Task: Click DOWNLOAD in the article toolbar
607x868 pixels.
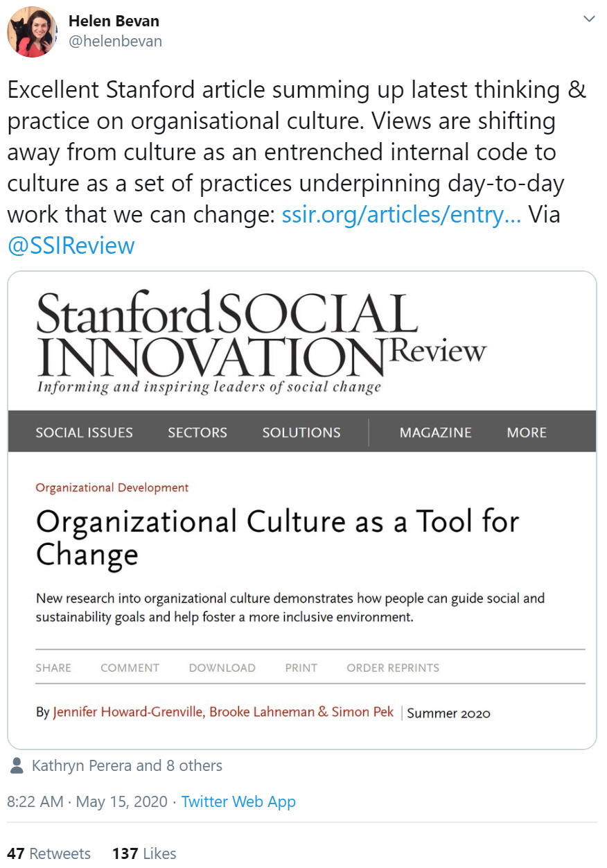Action: pyautogui.click(x=222, y=668)
